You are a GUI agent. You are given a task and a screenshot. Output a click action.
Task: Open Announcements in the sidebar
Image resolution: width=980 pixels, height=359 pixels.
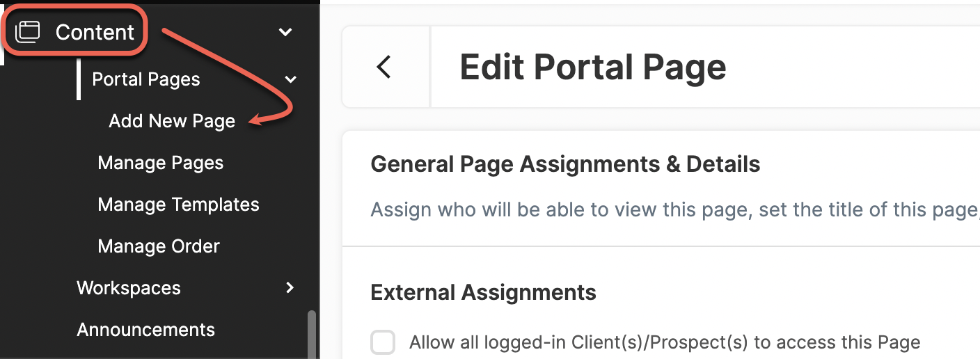[x=146, y=330]
